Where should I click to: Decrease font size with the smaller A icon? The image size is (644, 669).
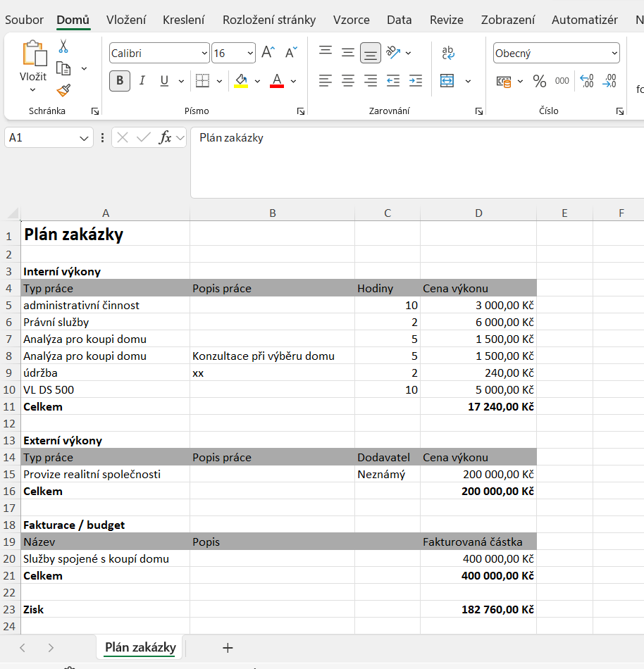(291, 53)
